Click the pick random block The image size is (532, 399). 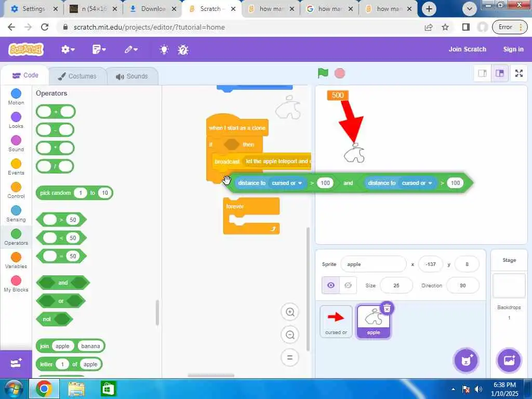tap(74, 193)
